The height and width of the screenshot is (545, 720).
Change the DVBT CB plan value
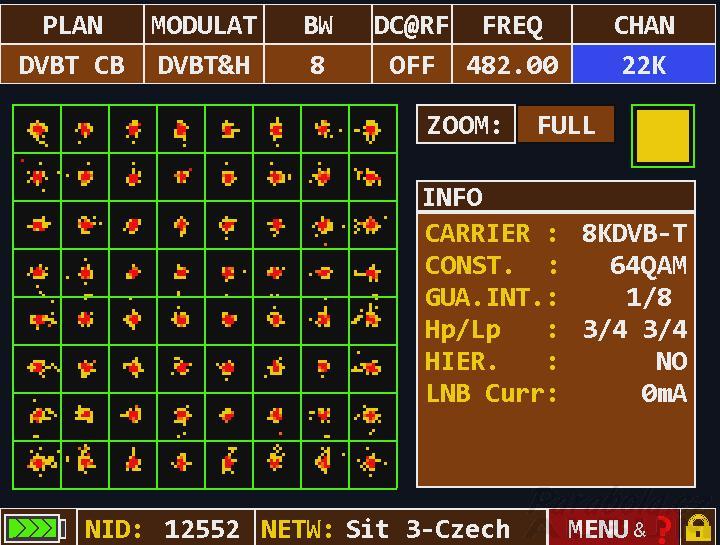[x=72, y=64]
